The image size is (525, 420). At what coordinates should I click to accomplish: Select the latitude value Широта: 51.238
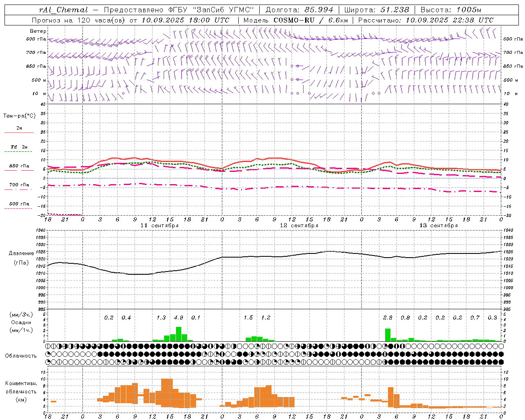(377, 10)
